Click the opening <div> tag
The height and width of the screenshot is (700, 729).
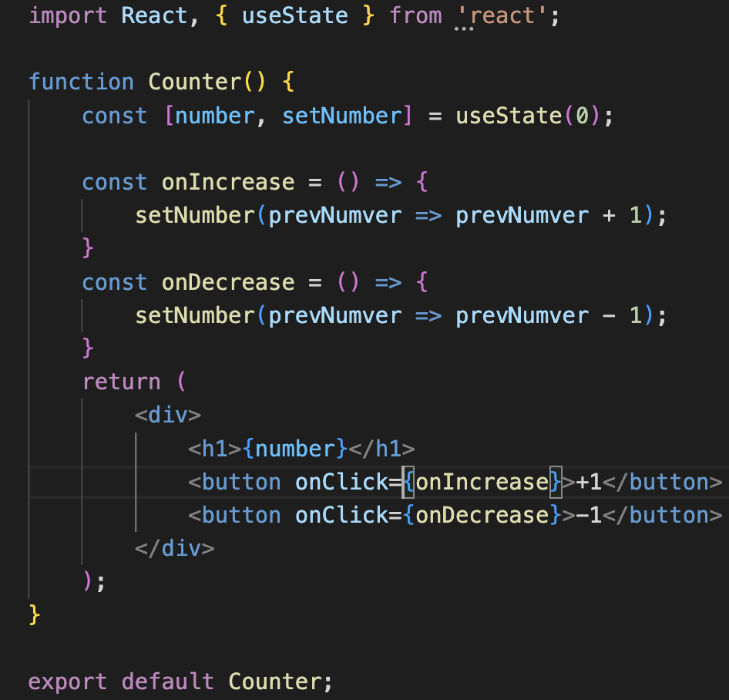pyautogui.click(x=168, y=415)
